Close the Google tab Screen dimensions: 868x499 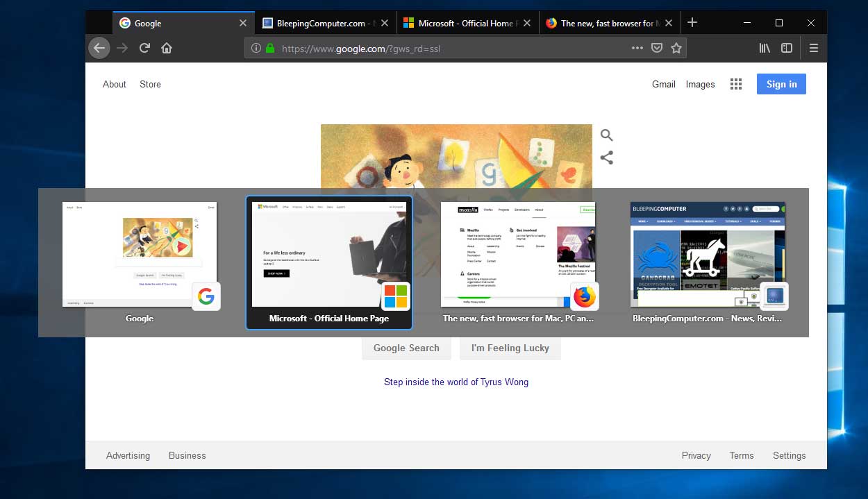242,23
